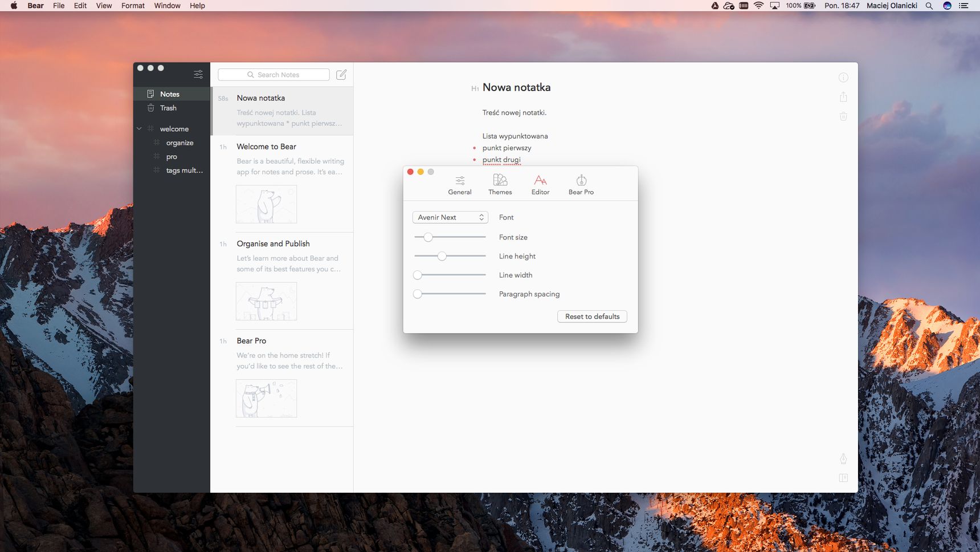Select the tags mult... tag

[x=184, y=170]
